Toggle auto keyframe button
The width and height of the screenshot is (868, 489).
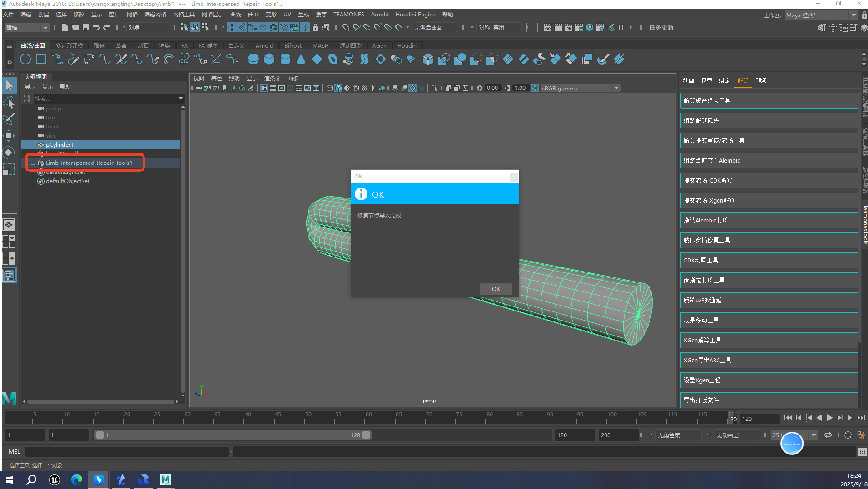(848, 435)
